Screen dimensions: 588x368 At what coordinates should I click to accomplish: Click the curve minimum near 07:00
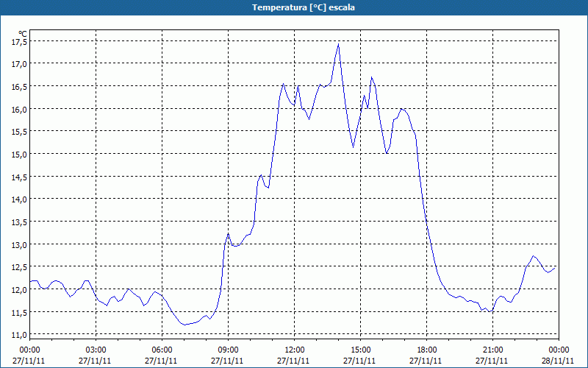coord(185,325)
